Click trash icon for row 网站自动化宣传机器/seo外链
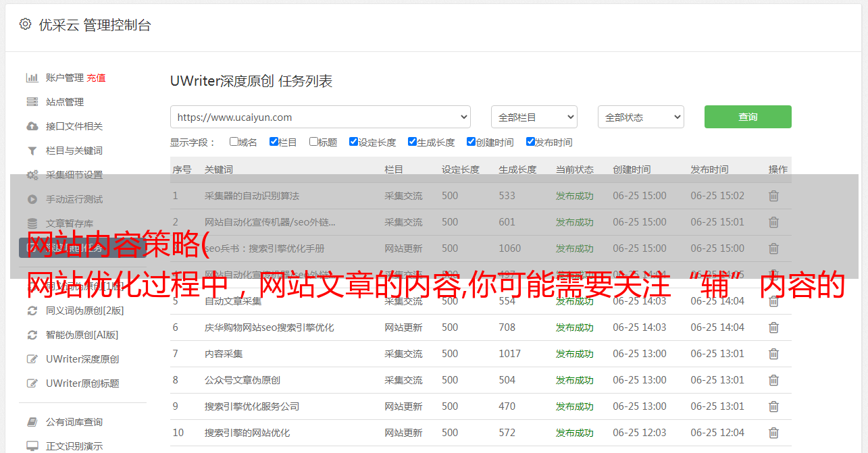The image size is (868, 453). point(774,222)
